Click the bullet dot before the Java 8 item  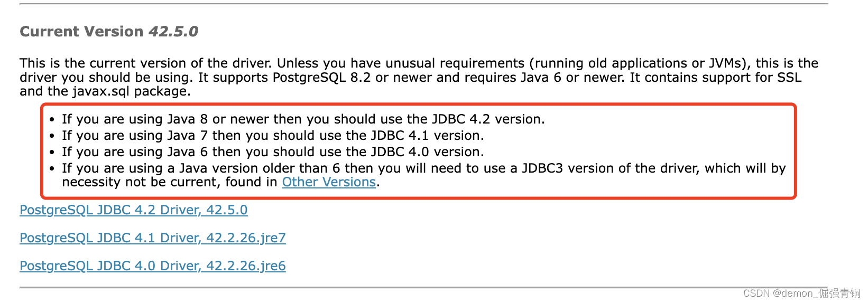pyautogui.click(x=52, y=120)
